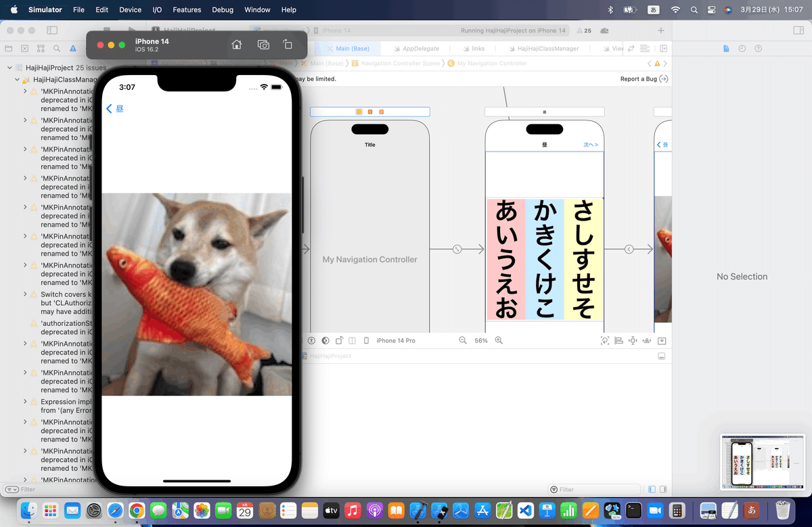
Task: Rotate the simulator device using rotate icon
Action: click(x=288, y=45)
